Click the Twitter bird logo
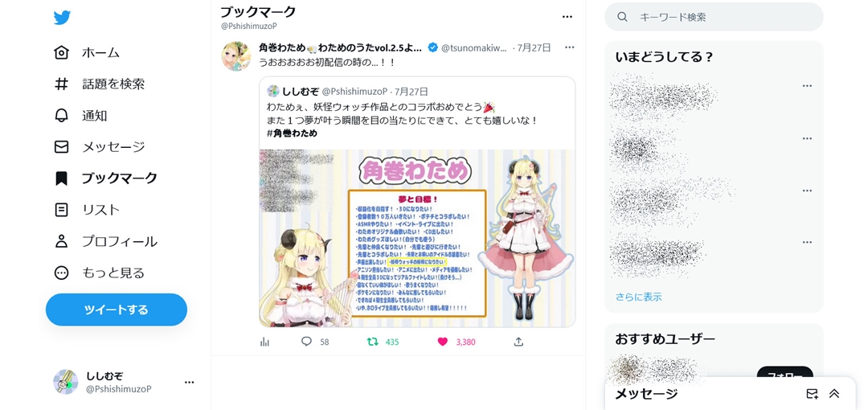This screenshot has height=410, width=868. tap(62, 17)
